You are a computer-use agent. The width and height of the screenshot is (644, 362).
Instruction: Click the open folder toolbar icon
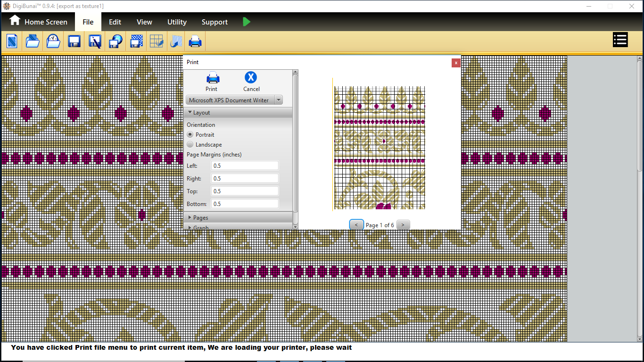(33, 41)
